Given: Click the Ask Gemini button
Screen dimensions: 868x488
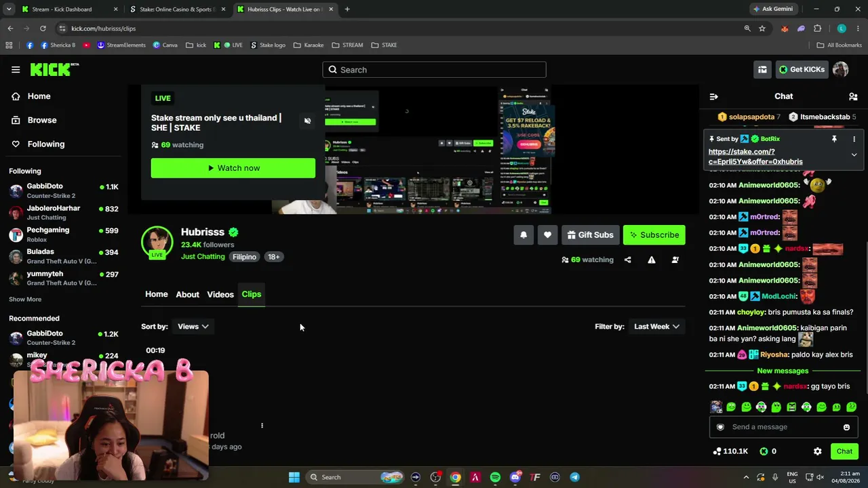Looking at the screenshot, I should pyautogui.click(x=773, y=9).
